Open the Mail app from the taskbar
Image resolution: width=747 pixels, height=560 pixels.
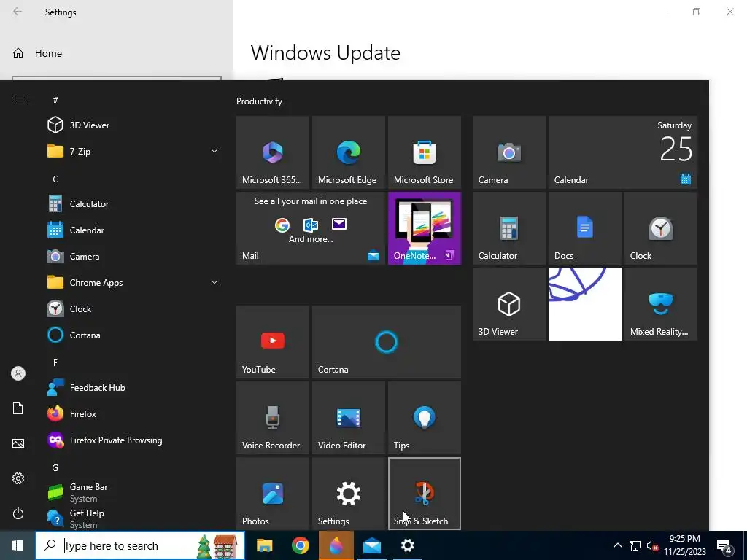point(371,545)
